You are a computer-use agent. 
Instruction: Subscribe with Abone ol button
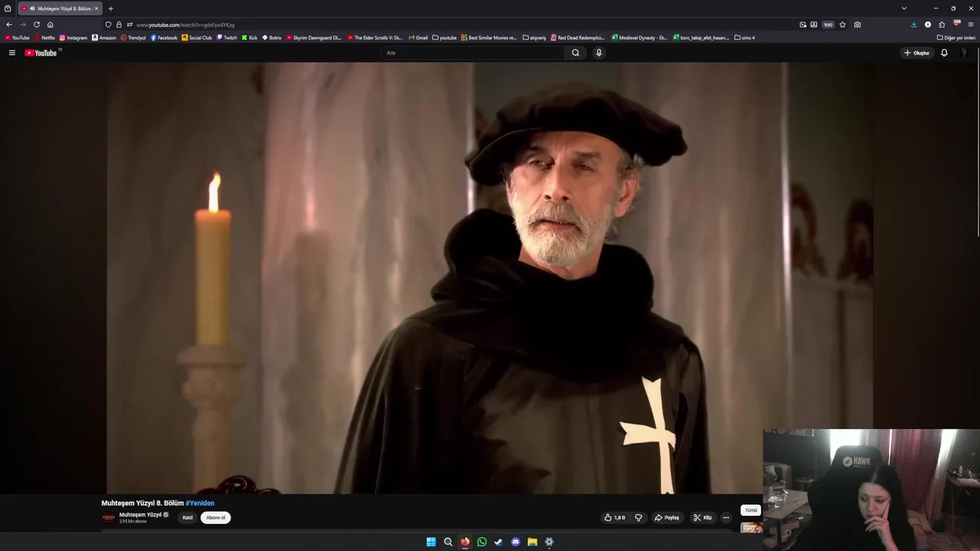coord(215,517)
